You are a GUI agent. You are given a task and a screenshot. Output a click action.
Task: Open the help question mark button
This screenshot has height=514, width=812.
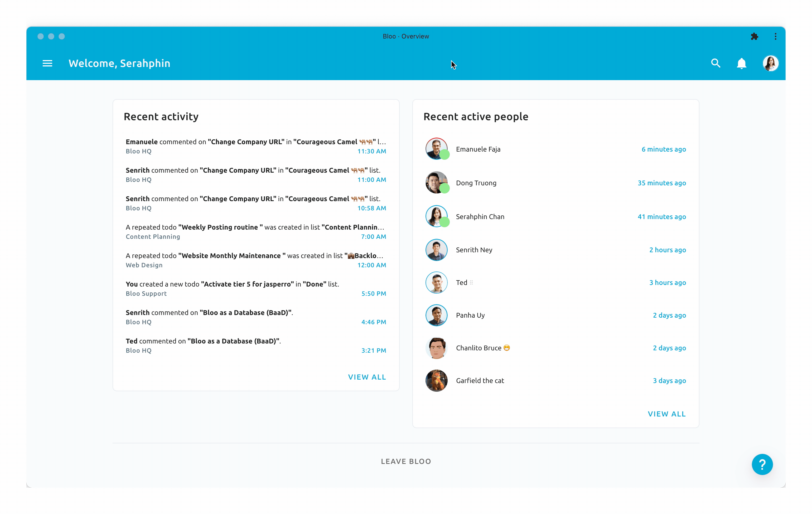click(x=762, y=464)
